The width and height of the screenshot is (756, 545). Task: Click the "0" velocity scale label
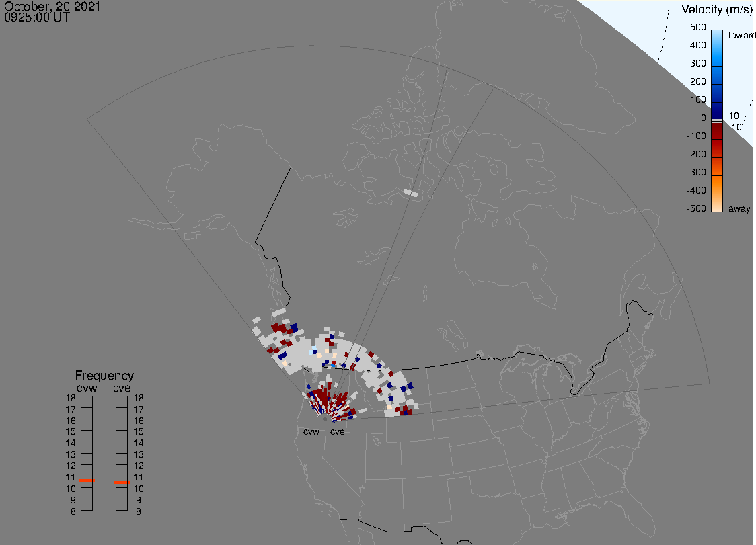pos(704,118)
